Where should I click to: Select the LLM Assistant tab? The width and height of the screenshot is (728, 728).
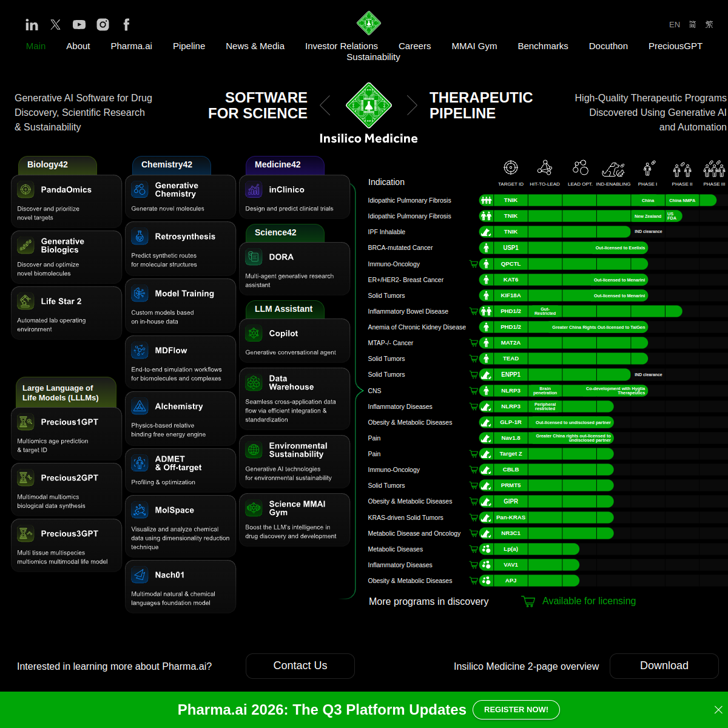coord(285,309)
